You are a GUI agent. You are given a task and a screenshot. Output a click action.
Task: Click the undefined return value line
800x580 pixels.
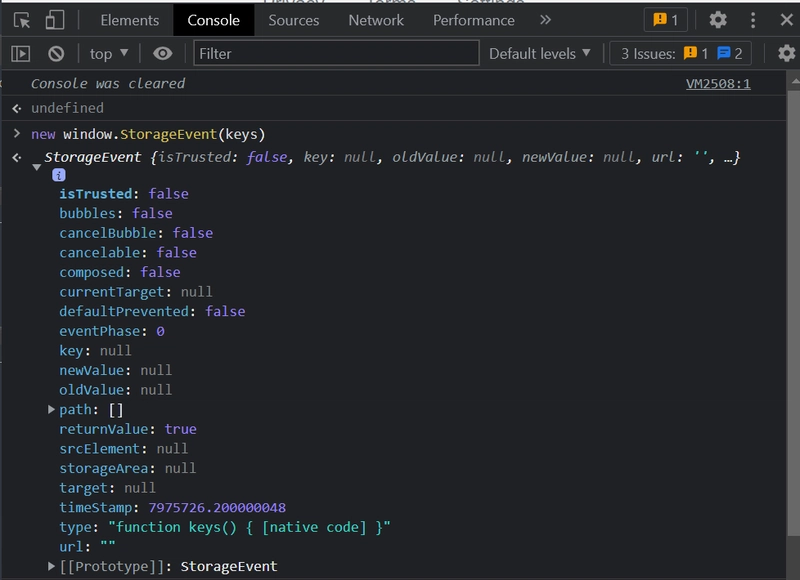click(67, 108)
